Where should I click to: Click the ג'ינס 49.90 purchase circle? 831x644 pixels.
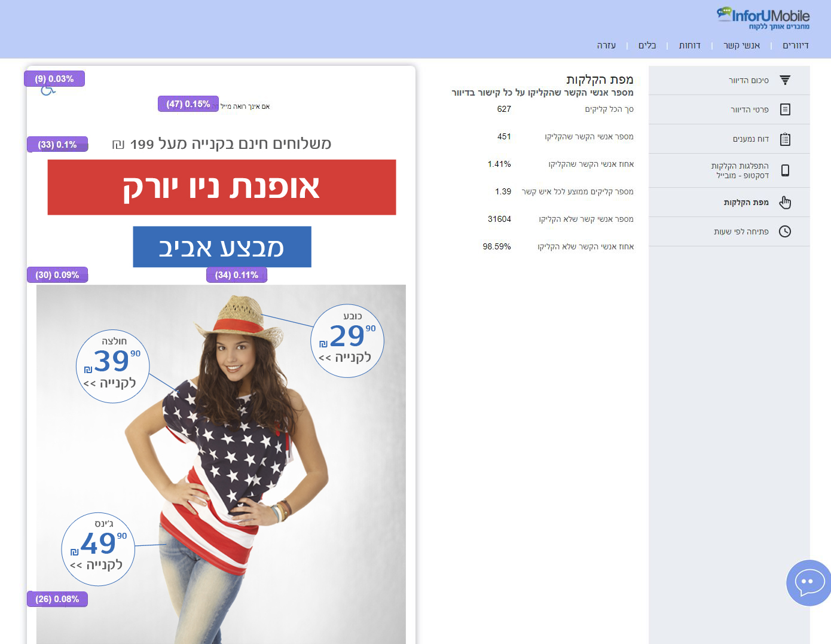98,549
